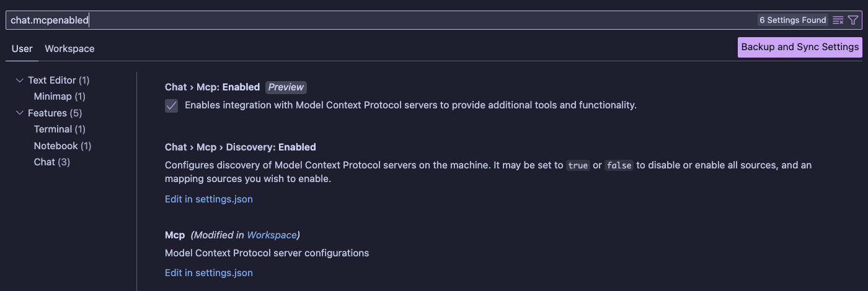Click the 6 Settings Found badge
The width and height of the screenshot is (868, 291).
[x=793, y=20]
